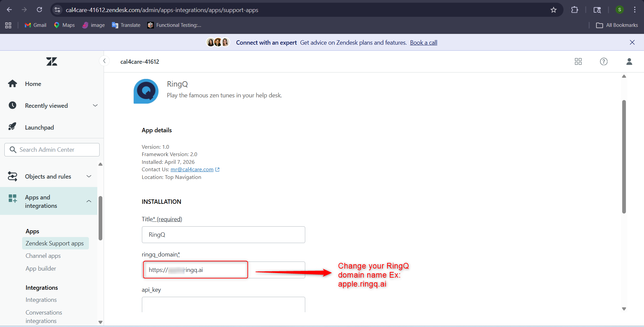Click the Book a call link

click(x=424, y=43)
